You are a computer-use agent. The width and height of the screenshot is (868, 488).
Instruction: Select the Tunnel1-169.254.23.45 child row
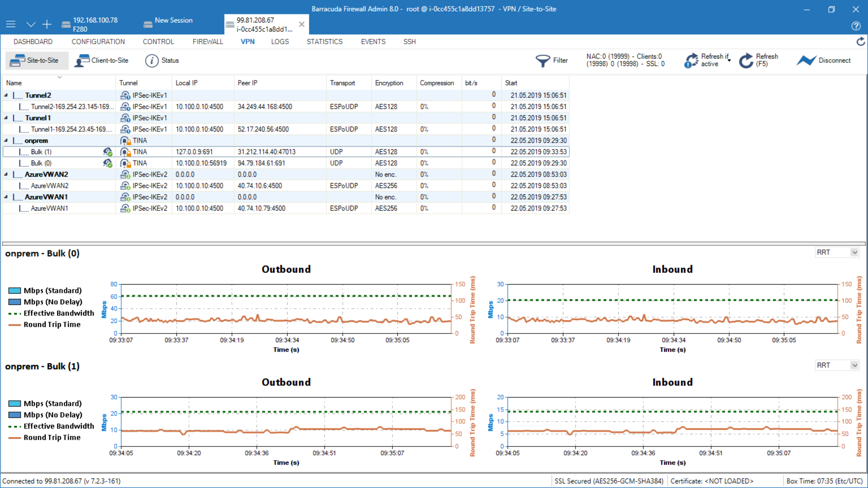(286, 129)
